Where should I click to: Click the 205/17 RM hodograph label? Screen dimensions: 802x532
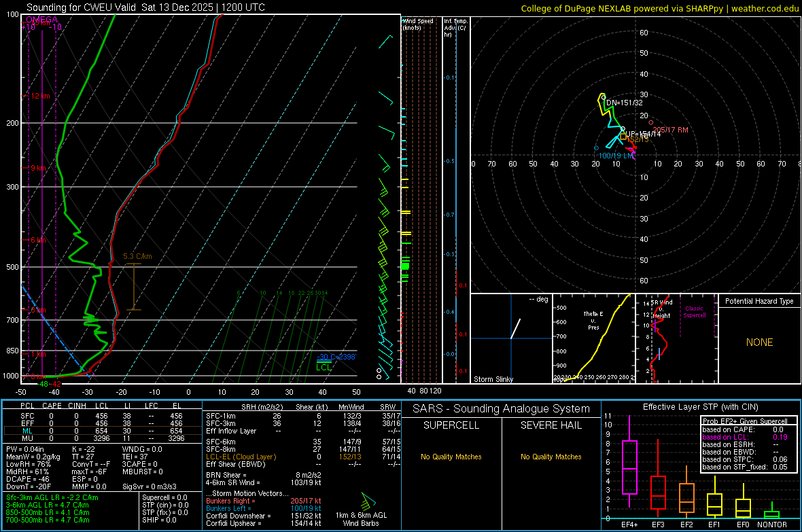pyautogui.click(x=671, y=130)
